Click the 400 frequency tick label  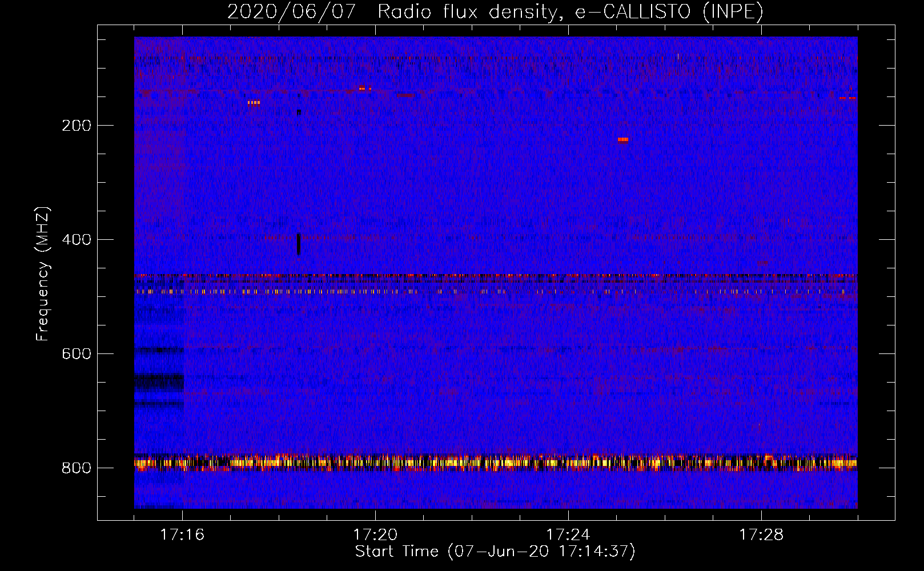pyautogui.click(x=77, y=240)
